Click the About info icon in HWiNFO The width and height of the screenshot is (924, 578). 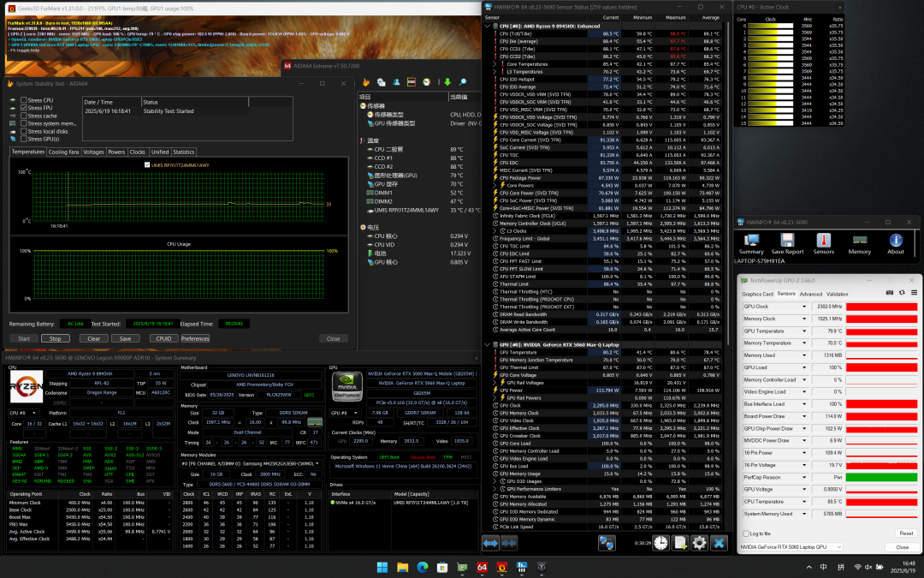[x=896, y=243]
